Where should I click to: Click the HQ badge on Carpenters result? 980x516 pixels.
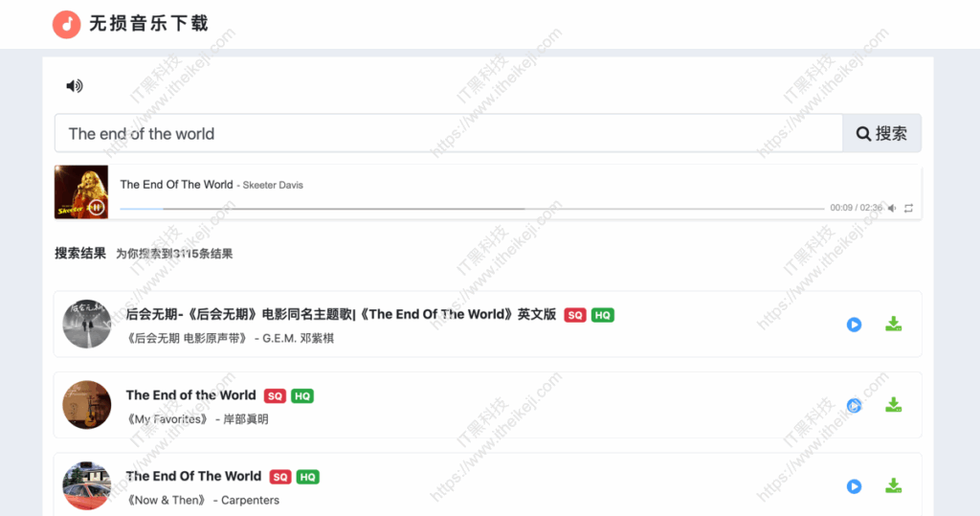(x=307, y=477)
